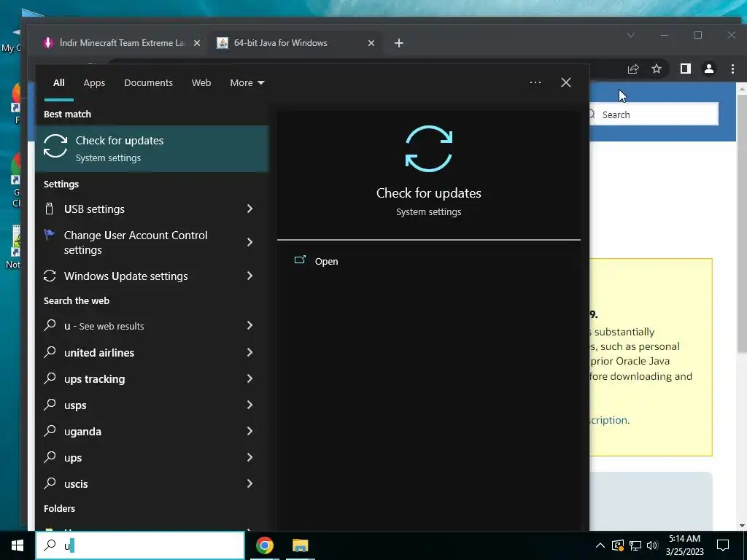Search the web for uganda
The width and height of the screenshot is (747, 560).
152,431
